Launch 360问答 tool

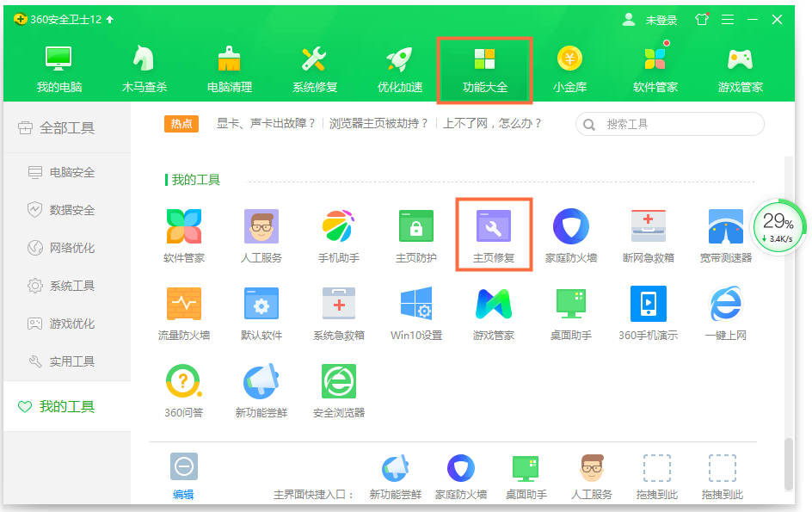[184, 392]
